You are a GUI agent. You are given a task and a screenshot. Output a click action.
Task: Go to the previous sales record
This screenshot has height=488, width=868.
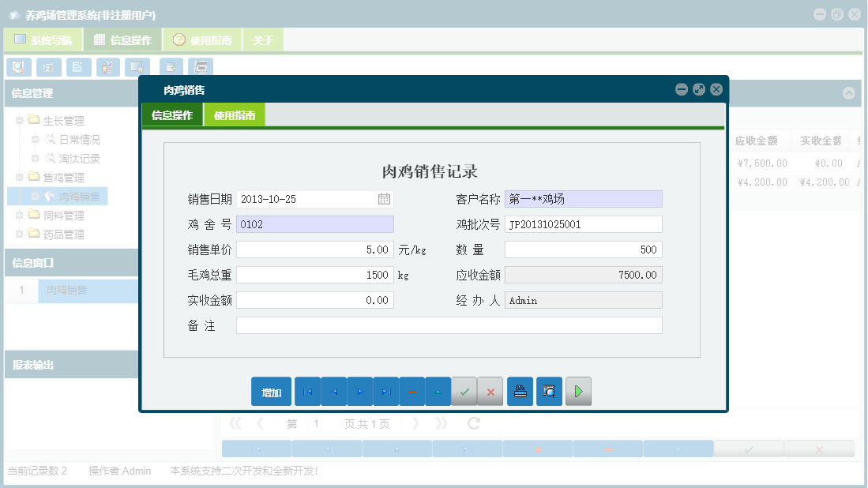point(333,392)
